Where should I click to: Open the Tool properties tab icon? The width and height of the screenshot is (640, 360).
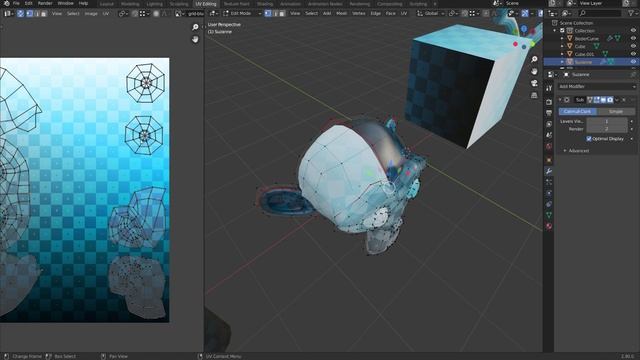click(549, 89)
